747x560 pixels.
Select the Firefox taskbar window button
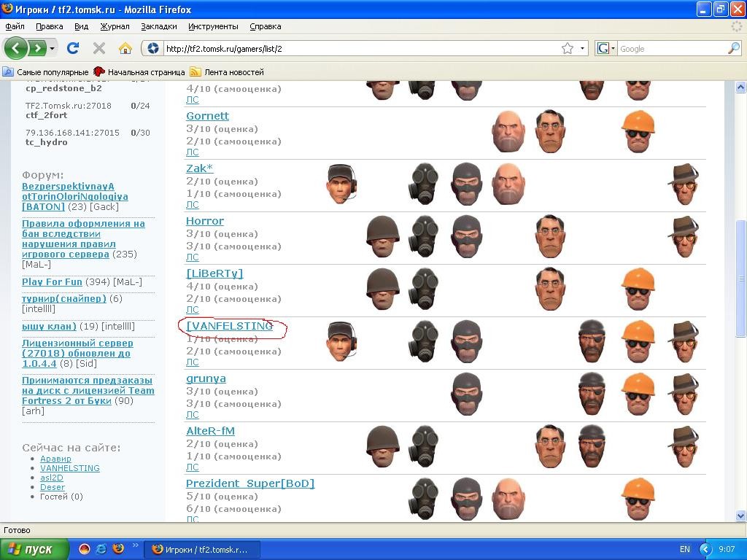[x=202, y=549]
